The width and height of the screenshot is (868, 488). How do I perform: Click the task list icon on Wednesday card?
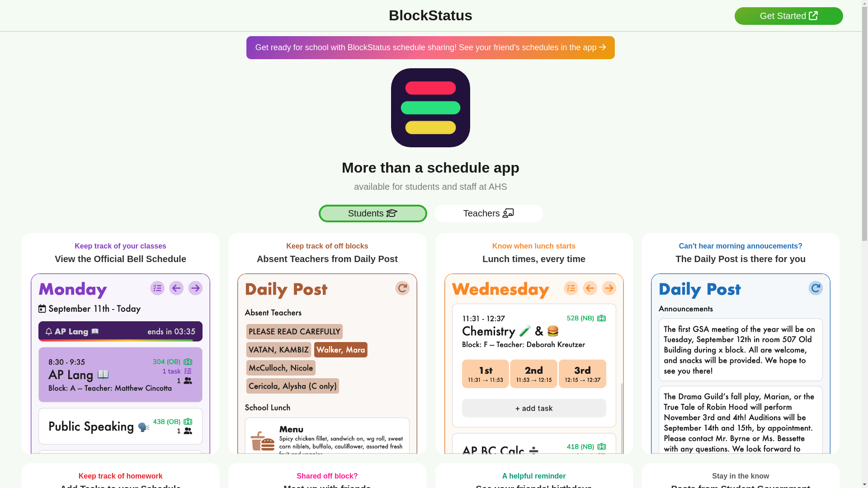(x=571, y=288)
